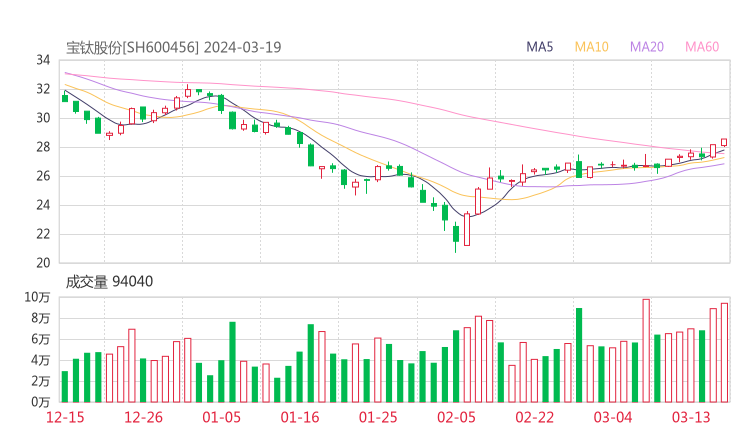Viewport: 740px width, 440px height.
Task: Select the tall green volume bar after 02-22
Action: pos(579,355)
